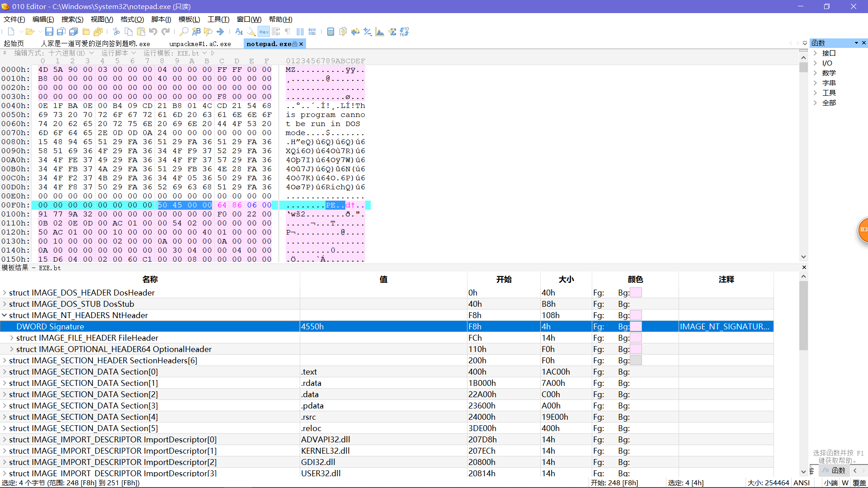
Task: Open the Find magnifier tool
Action: point(184,32)
